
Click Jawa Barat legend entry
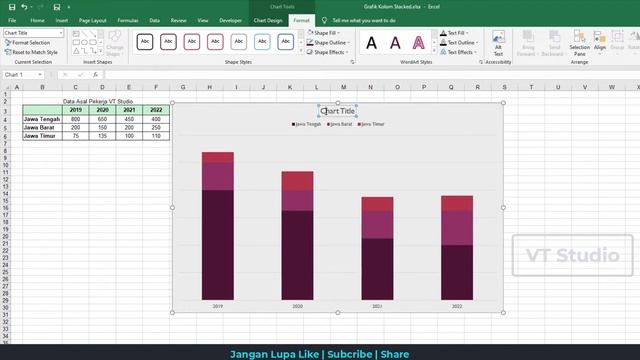pos(340,124)
